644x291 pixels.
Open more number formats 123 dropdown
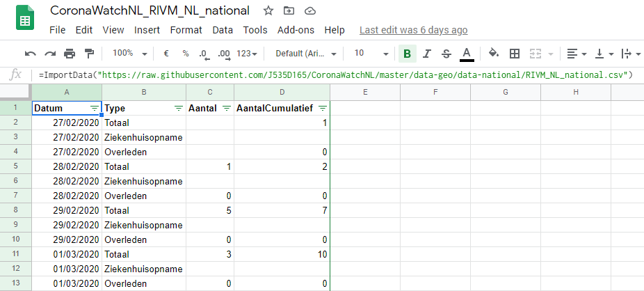tap(247, 54)
